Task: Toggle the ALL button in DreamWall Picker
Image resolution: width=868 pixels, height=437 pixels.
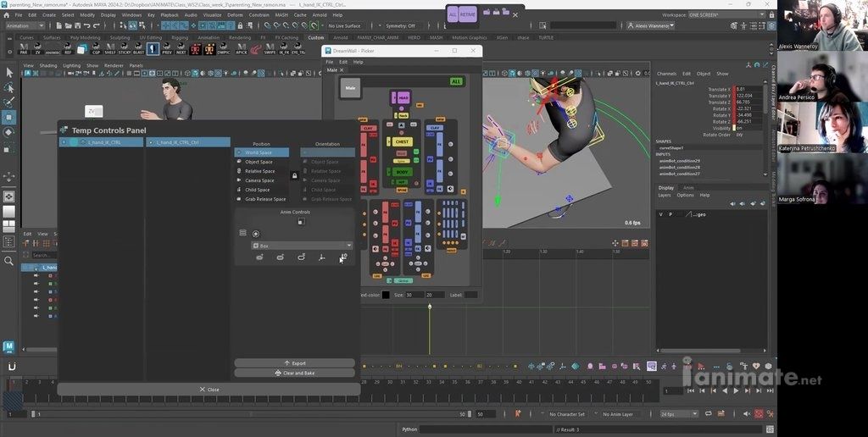Action: pyautogui.click(x=456, y=82)
